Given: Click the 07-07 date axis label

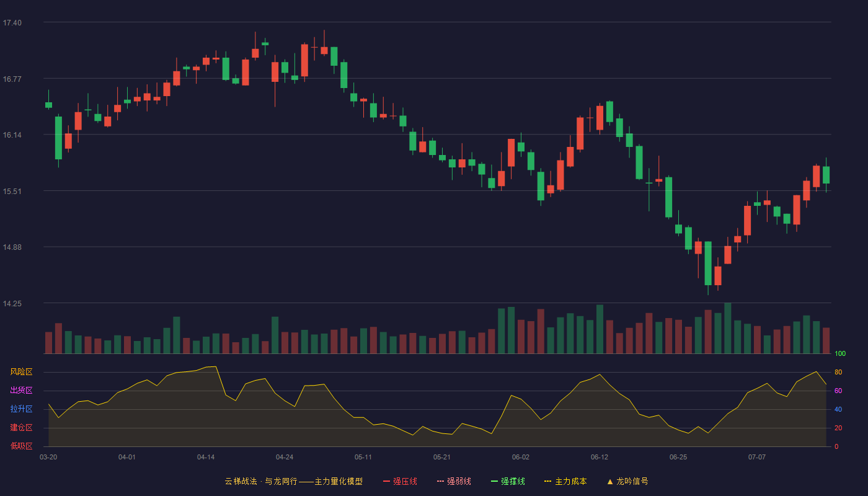Looking at the screenshot, I should [757, 457].
